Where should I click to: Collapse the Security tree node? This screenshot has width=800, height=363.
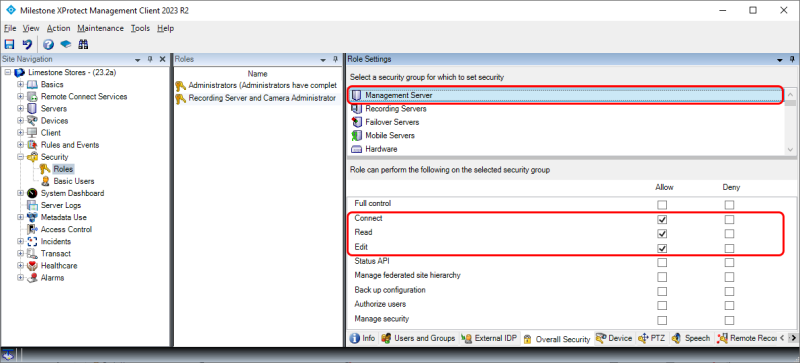click(x=20, y=157)
